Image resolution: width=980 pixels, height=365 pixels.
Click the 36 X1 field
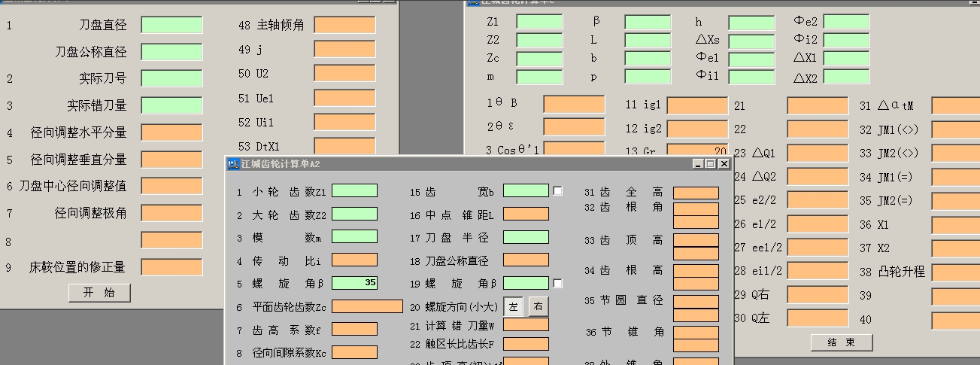coord(955,225)
